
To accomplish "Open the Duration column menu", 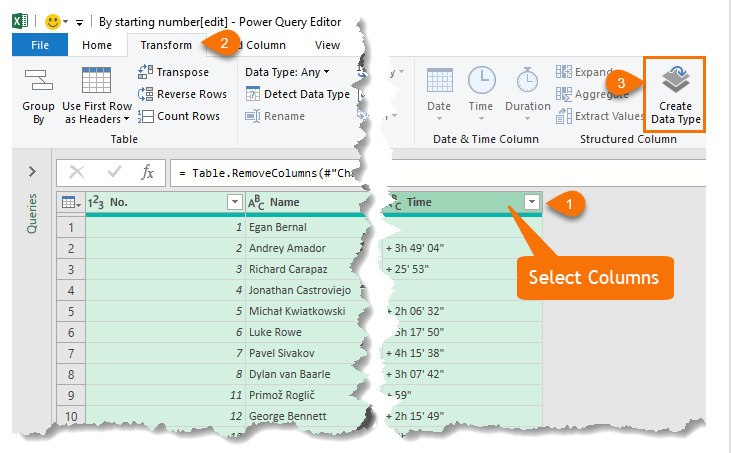I will [528, 95].
